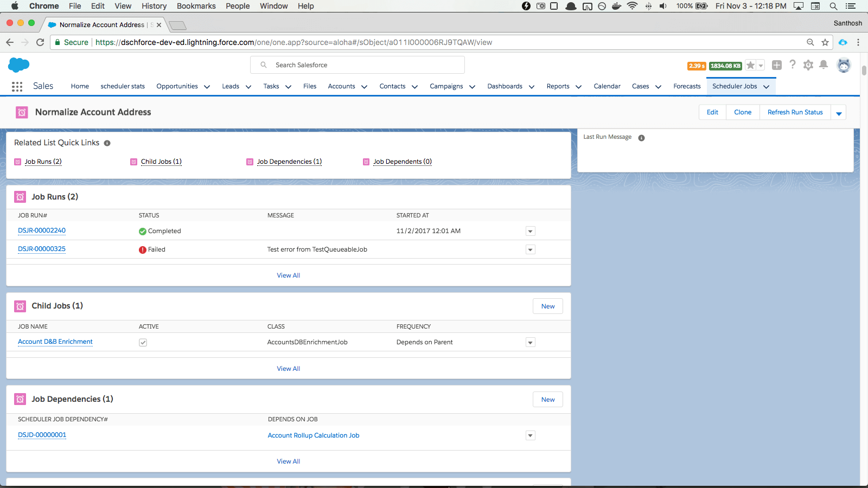Open the user profile avatar
The width and height of the screenshot is (868, 488).
coord(844,65)
